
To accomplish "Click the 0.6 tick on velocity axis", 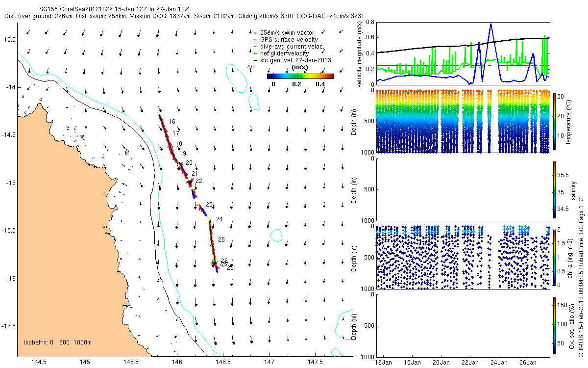I will pos(370,38).
